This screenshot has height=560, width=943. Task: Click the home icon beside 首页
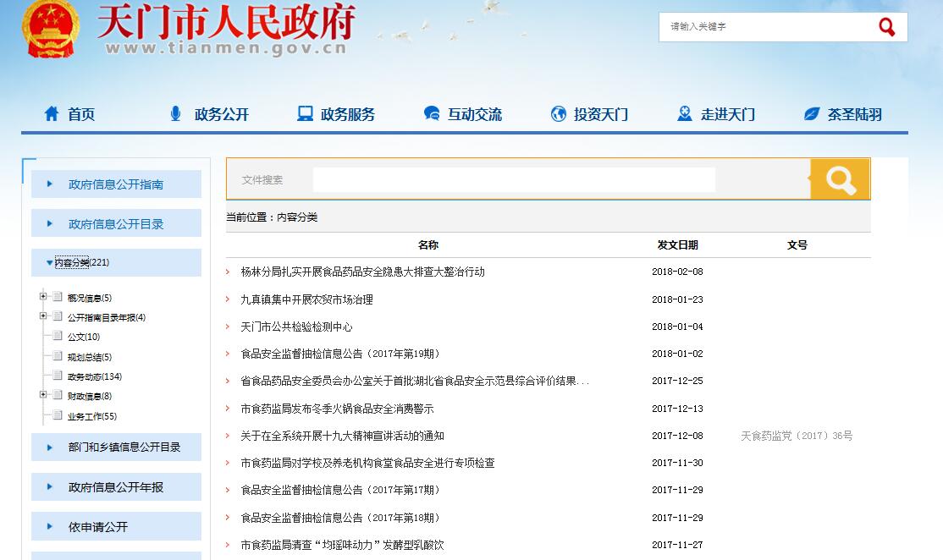52,113
